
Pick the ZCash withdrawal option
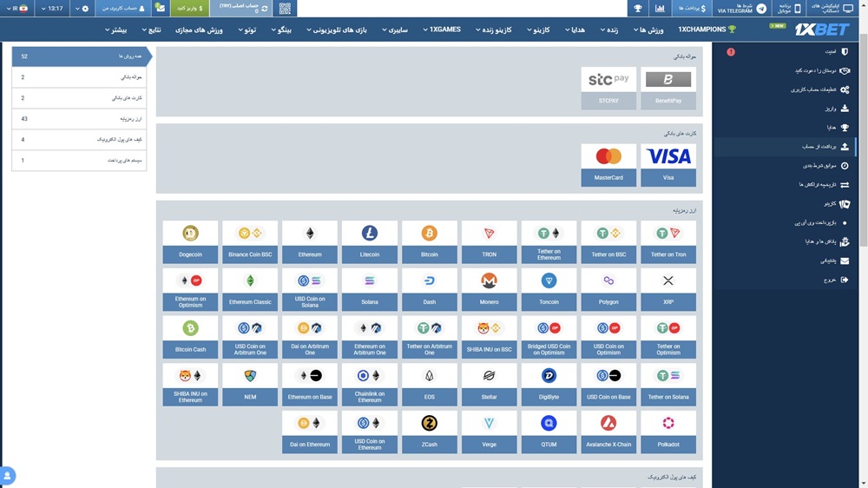(x=429, y=432)
